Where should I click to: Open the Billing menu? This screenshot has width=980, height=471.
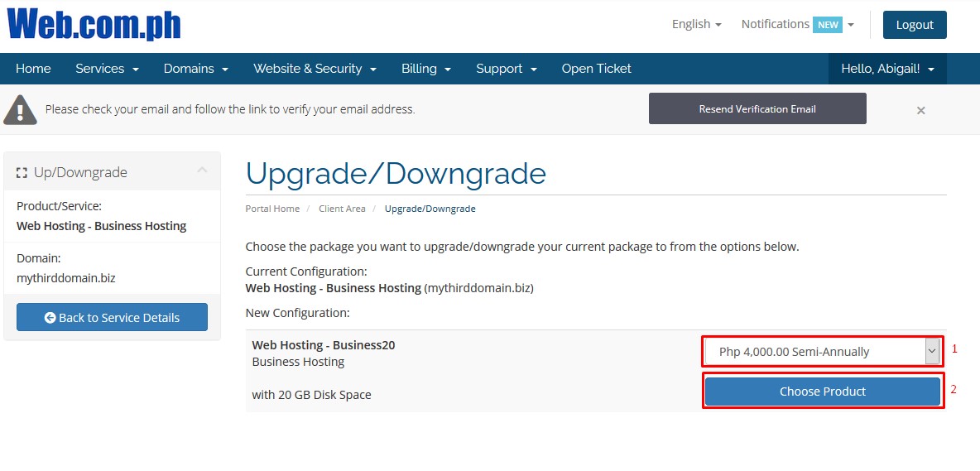pyautogui.click(x=426, y=69)
